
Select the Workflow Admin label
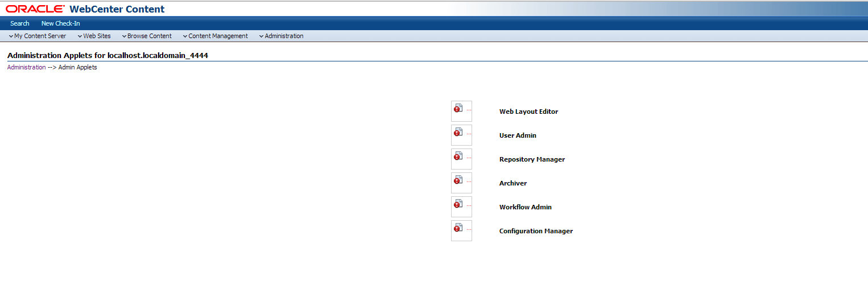(526, 207)
